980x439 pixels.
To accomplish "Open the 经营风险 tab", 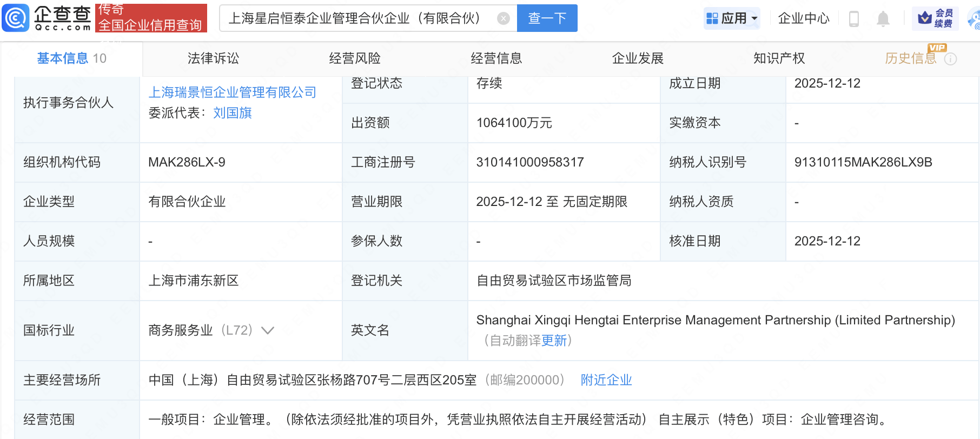I will click(355, 58).
